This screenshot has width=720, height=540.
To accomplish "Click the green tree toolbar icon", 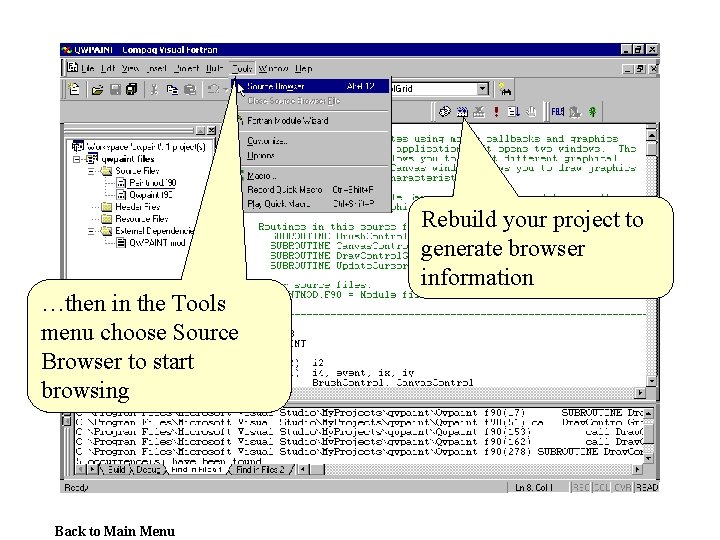I will (593, 112).
